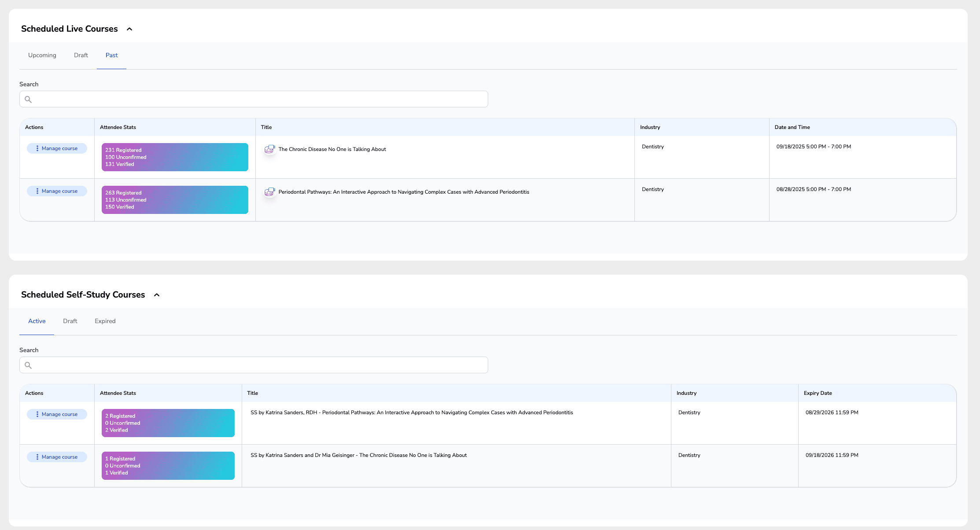980x530 pixels.
Task: Click the magnifier icon in Self-Study search
Action: [28, 365]
